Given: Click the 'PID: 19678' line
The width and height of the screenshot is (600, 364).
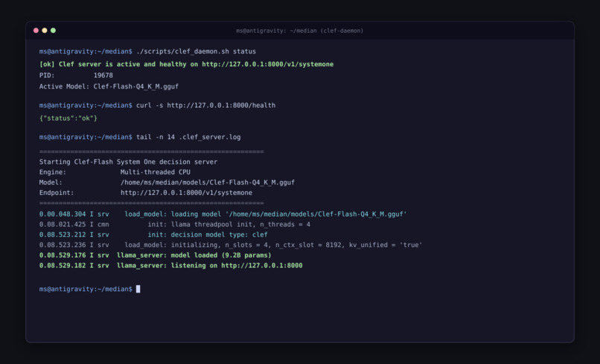Looking at the screenshot, I should coord(76,75).
